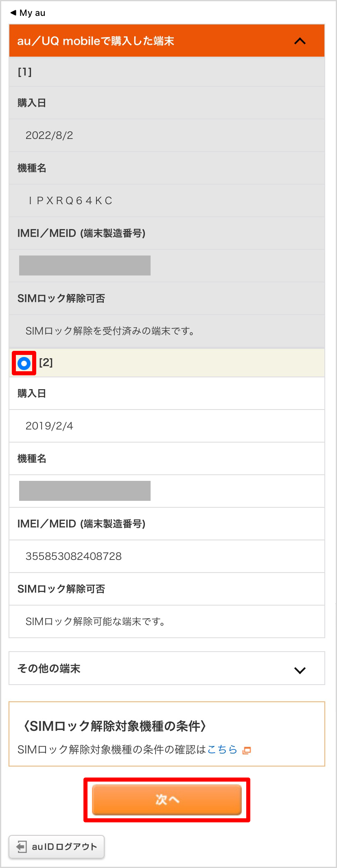Go back via the My au link

pos(33,13)
